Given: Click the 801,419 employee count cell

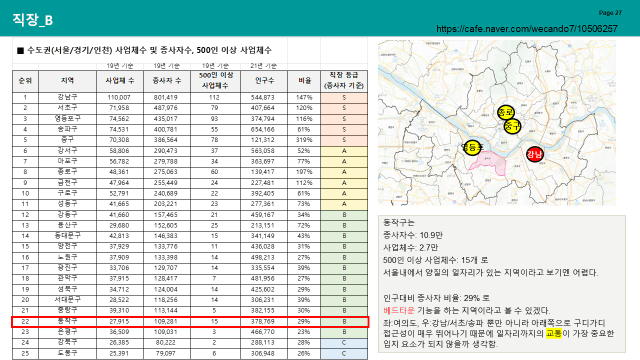Looking at the screenshot, I should (166, 98).
